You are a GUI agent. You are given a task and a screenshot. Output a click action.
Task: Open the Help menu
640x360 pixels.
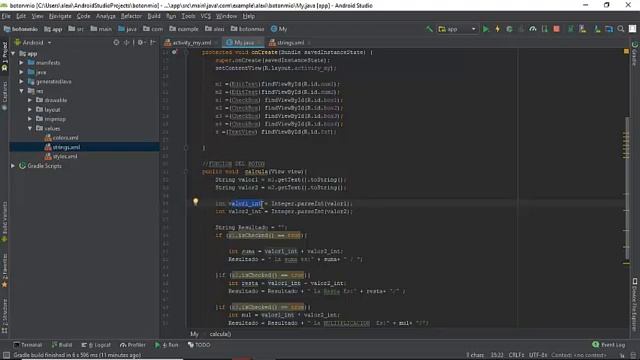[x=249, y=16]
